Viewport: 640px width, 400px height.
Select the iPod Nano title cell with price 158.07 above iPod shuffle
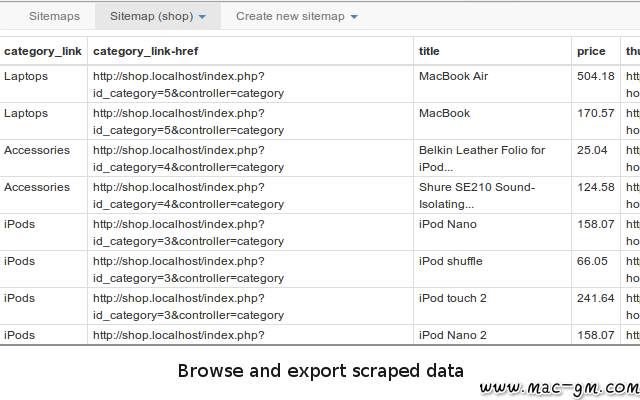pyautogui.click(x=492, y=232)
